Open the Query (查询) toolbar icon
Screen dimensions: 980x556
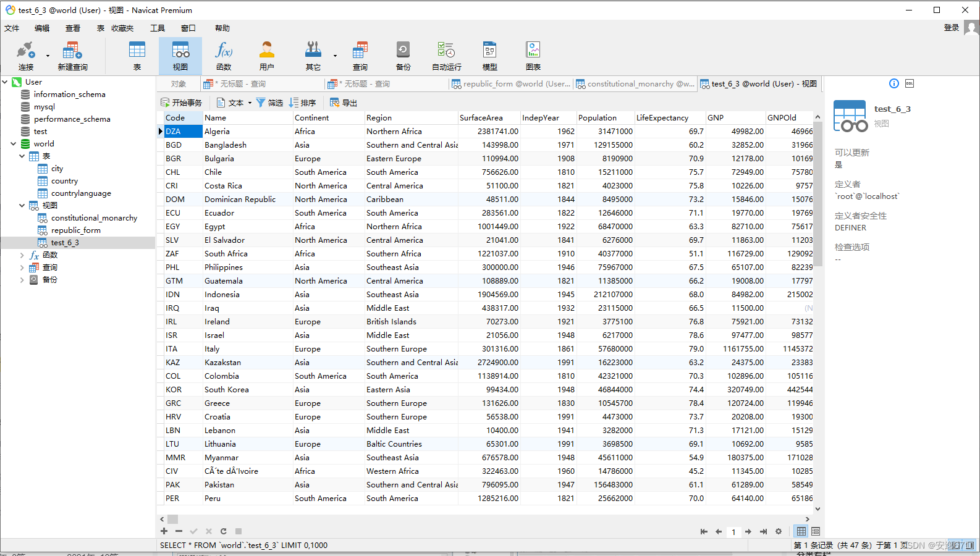360,56
